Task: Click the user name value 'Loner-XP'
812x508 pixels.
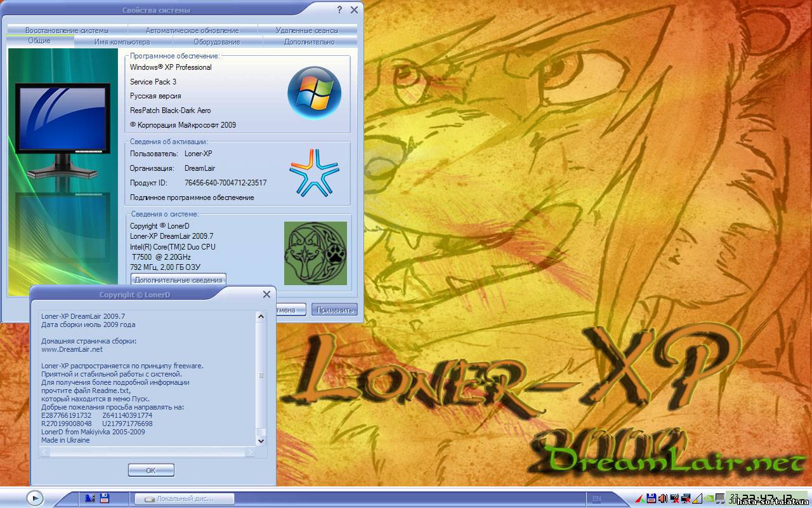Action: click(x=198, y=154)
